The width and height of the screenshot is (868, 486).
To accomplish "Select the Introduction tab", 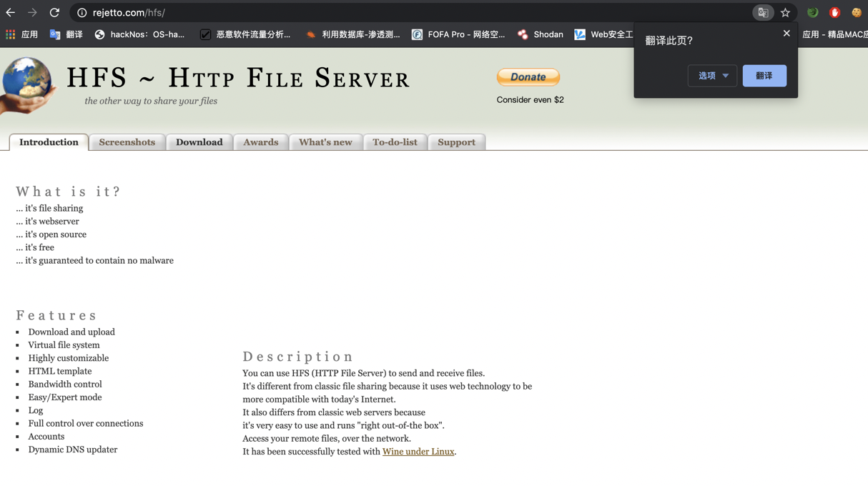I will 49,142.
